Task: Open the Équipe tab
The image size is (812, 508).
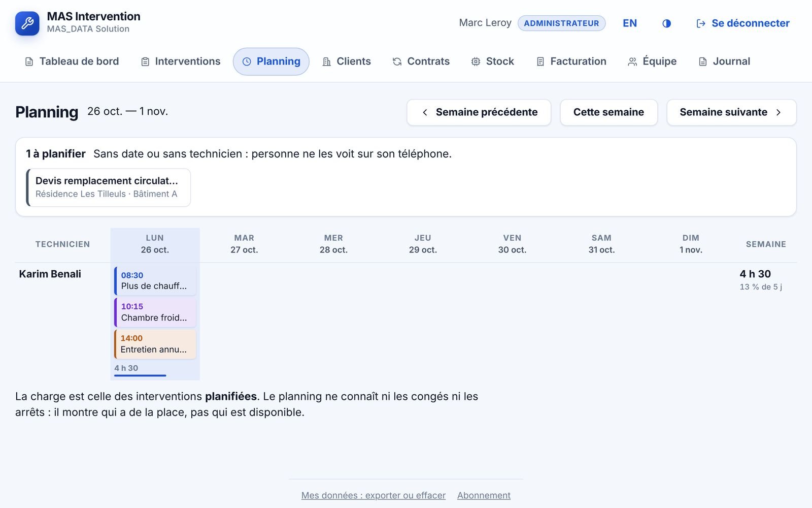Action: pos(652,61)
